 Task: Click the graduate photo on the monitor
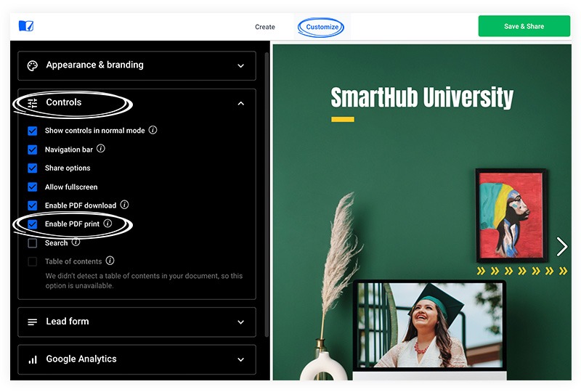click(x=430, y=325)
